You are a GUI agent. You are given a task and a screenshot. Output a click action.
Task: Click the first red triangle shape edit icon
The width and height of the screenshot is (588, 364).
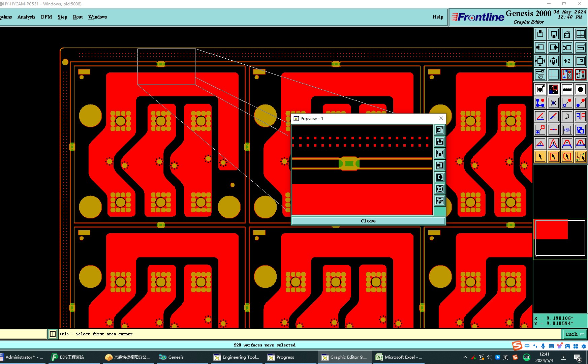540,143
